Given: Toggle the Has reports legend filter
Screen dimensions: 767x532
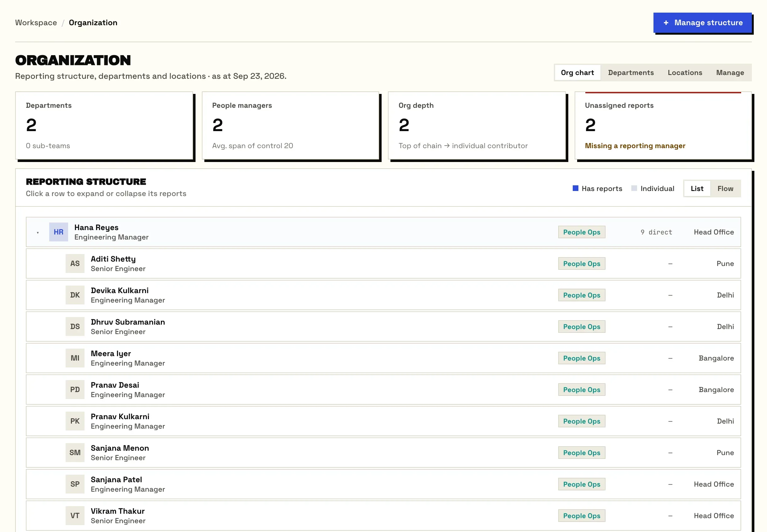Looking at the screenshot, I should coord(597,189).
